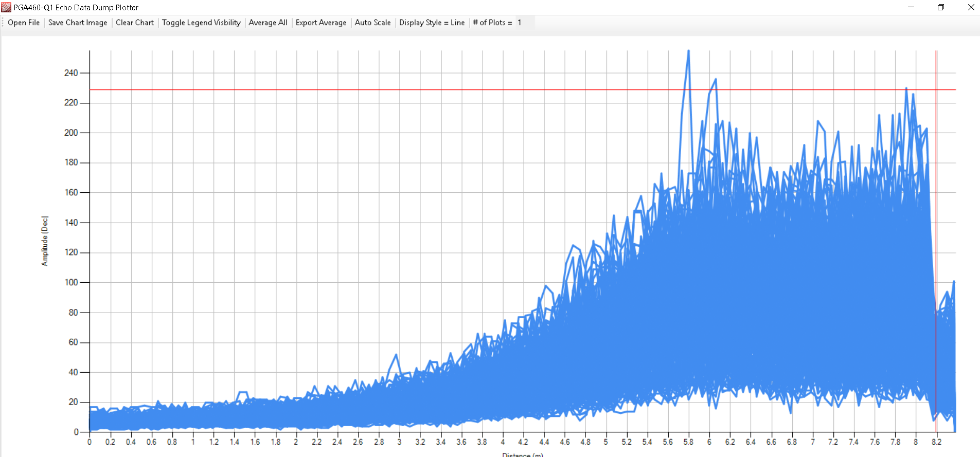This screenshot has width=980, height=457.
Task: Click the tallest echo peak near 5.8 m
Action: pyautogui.click(x=688, y=51)
